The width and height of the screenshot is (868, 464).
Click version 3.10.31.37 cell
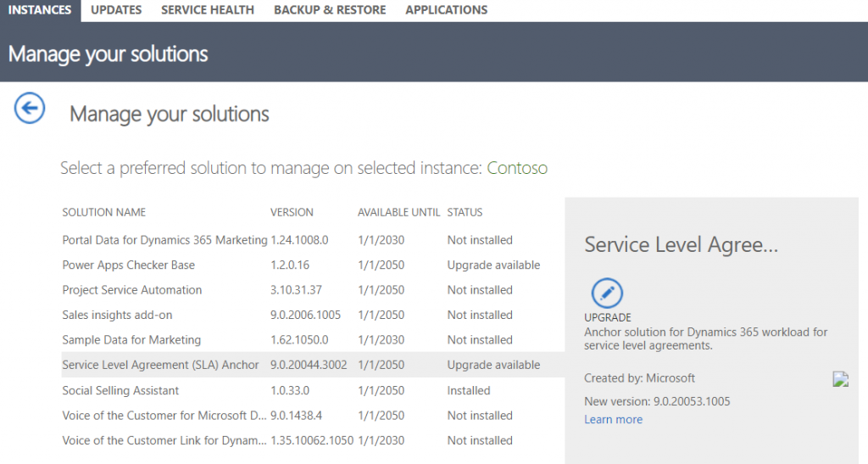click(296, 290)
